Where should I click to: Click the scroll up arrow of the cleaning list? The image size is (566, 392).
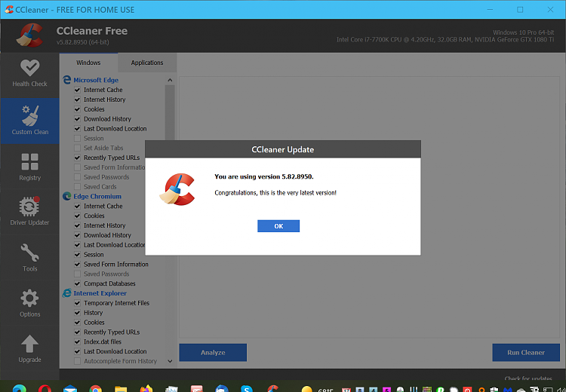coord(170,80)
